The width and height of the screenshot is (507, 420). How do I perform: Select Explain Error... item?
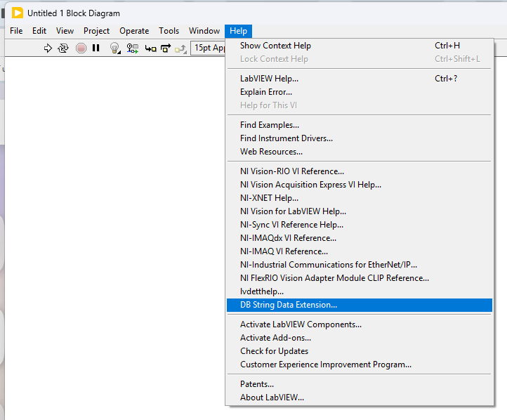click(x=360, y=92)
